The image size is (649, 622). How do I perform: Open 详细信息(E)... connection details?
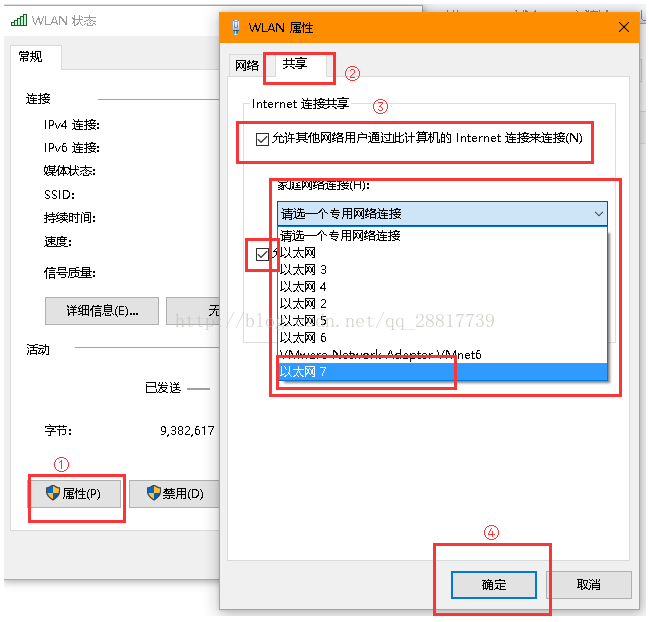[x=101, y=310]
